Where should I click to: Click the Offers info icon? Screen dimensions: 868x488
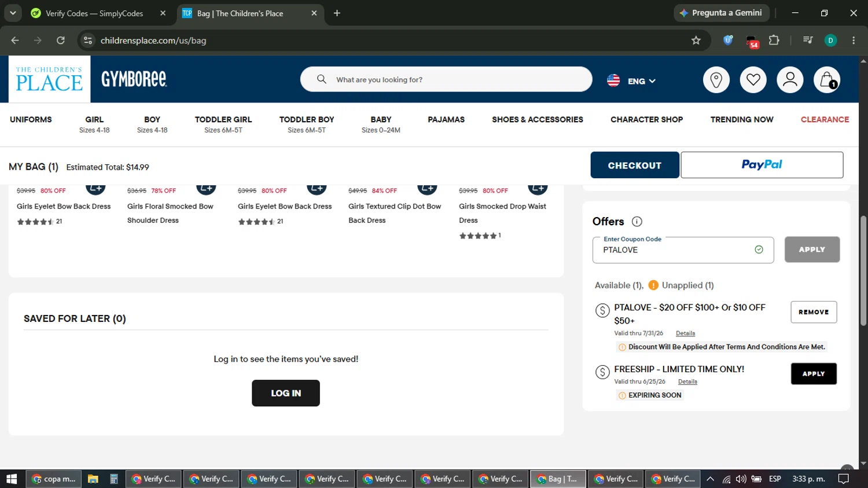tap(637, 221)
